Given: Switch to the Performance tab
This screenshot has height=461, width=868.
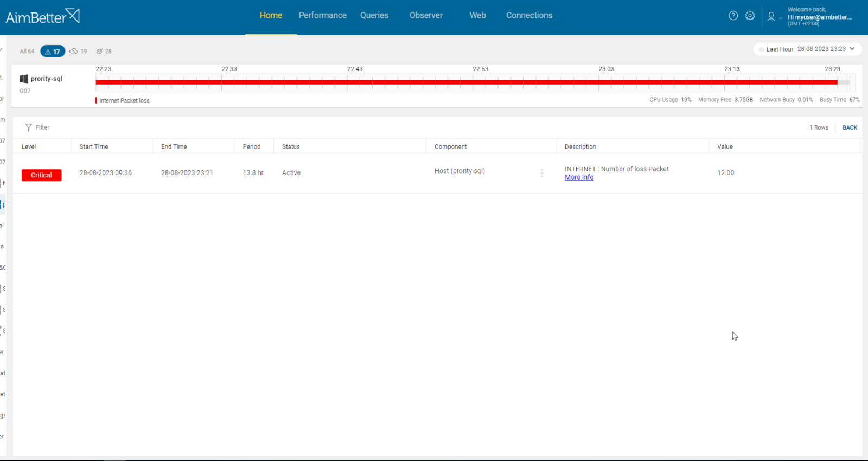Looking at the screenshot, I should click(x=322, y=16).
